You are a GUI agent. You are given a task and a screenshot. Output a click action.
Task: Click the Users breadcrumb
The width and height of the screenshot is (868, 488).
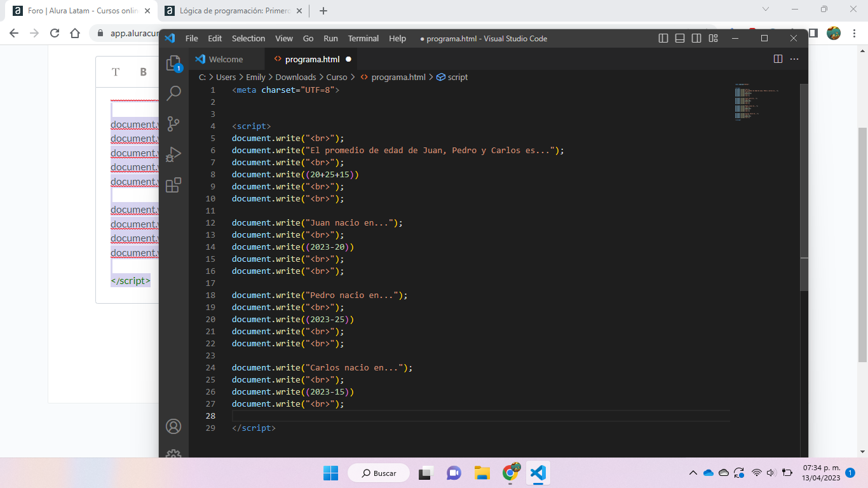coord(226,77)
